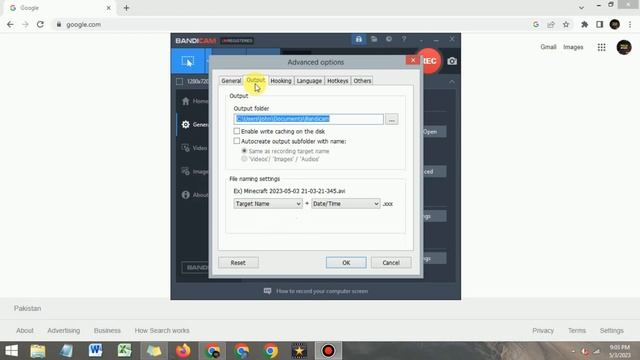This screenshot has width=640, height=360.
Task: Enable write caching on the disk checkbox
Action: 237,131
